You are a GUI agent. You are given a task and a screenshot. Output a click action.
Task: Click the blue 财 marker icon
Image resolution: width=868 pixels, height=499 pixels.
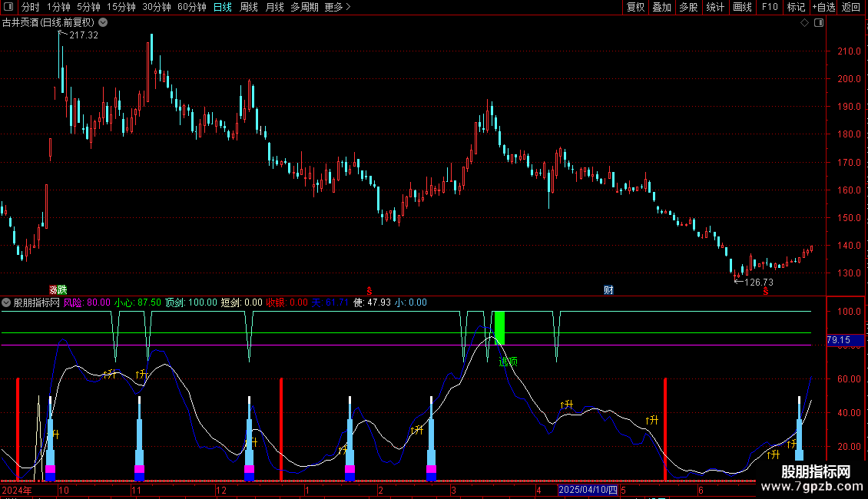point(608,289)
